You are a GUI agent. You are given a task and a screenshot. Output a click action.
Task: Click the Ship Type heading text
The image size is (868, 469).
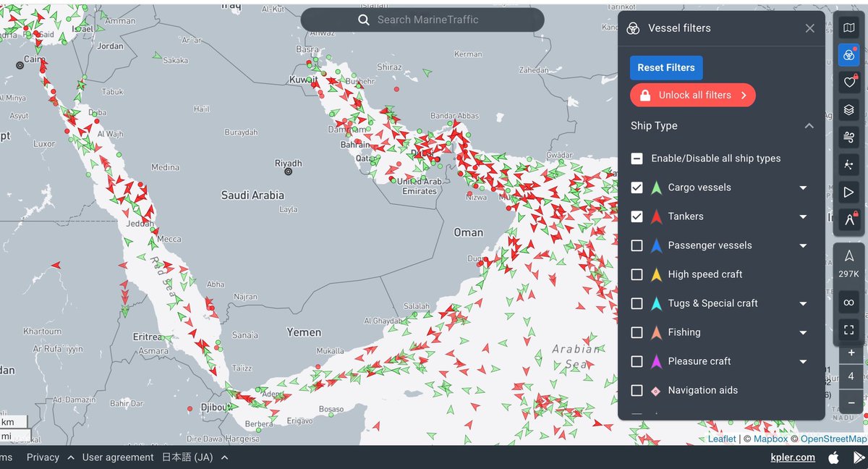pyautogui.click(x=654, y=126)
